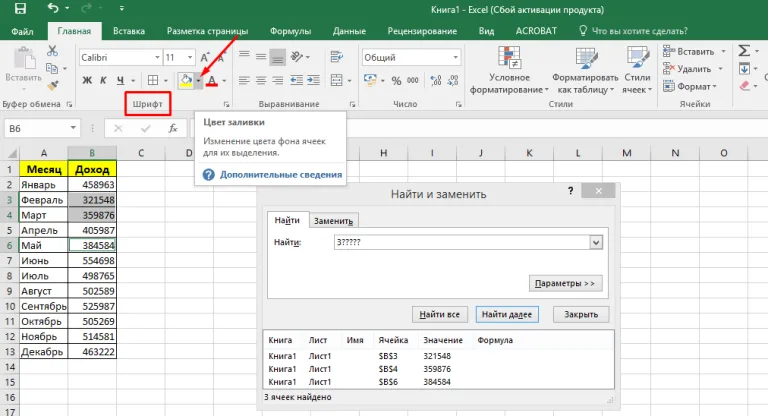This screenshot has height=416, width=768.
Task: Open Дополнительные сведения link in tooltip
Action: (x=281, y=174)
